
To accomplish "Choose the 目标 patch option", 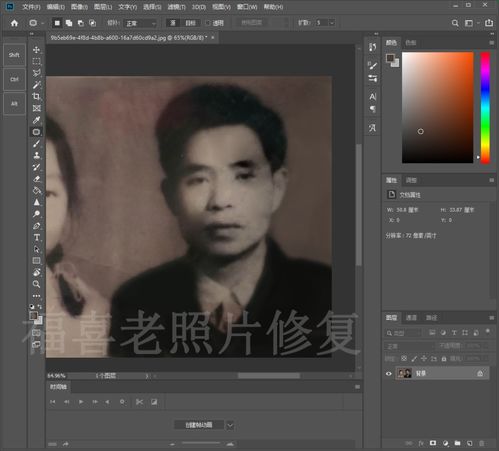I will click(190, 23).
